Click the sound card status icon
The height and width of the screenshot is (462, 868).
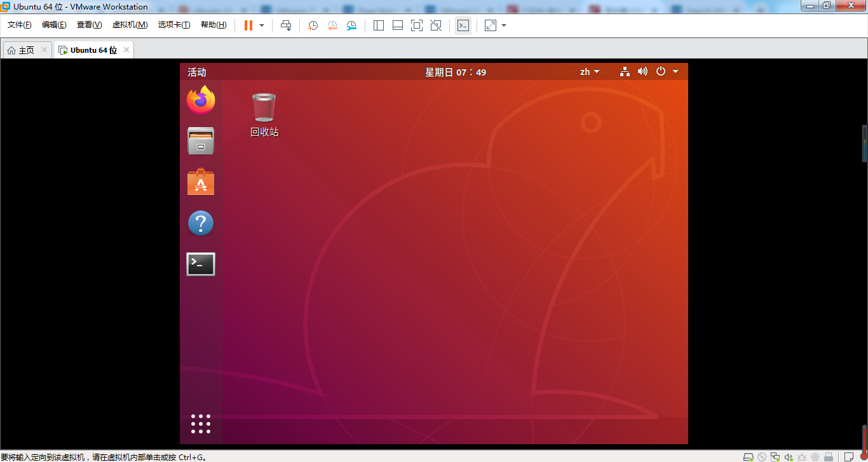click(789, 456)
